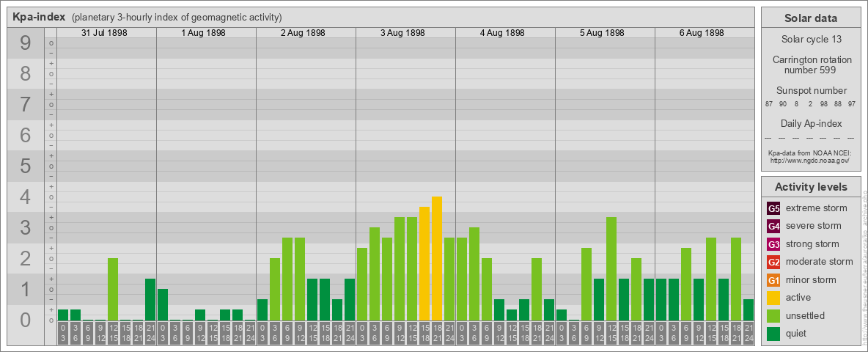
Task: Click the 3-6 bar on 4 Aug
Action: pyautogui.click(x=474, y=274)
